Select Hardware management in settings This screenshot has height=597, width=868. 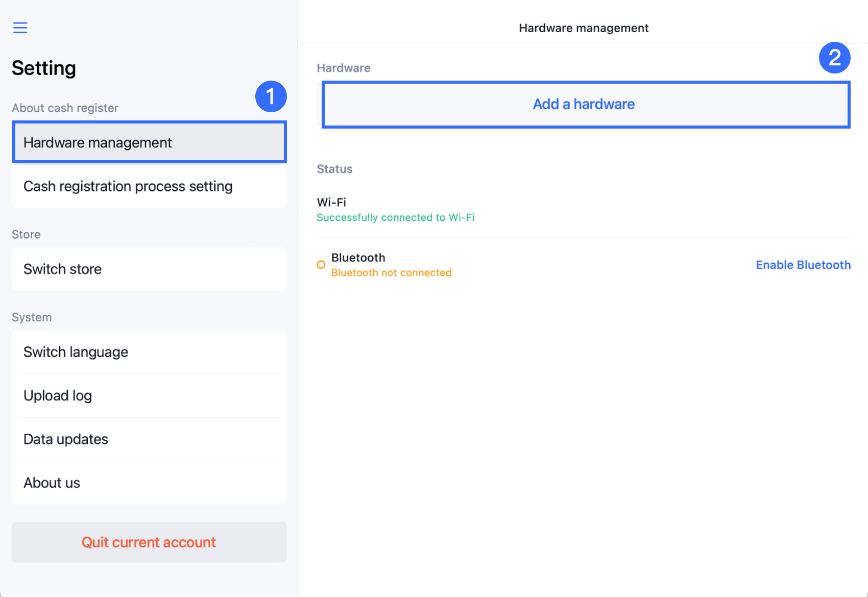(149, 143)
